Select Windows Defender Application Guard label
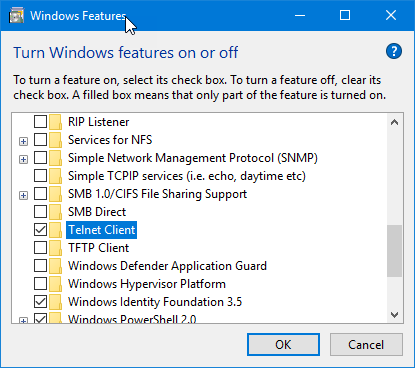This screenshot has height=368, width=415. [167, 266]
